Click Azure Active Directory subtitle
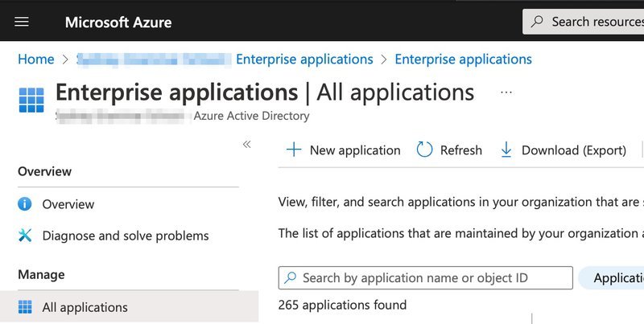The height and width of the screenshot is (324, 644). (251, 116)
